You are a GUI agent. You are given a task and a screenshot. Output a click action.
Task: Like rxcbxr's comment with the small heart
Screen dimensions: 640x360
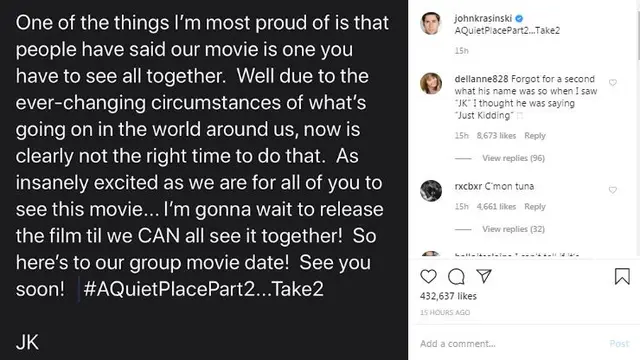tap(613, 190)
